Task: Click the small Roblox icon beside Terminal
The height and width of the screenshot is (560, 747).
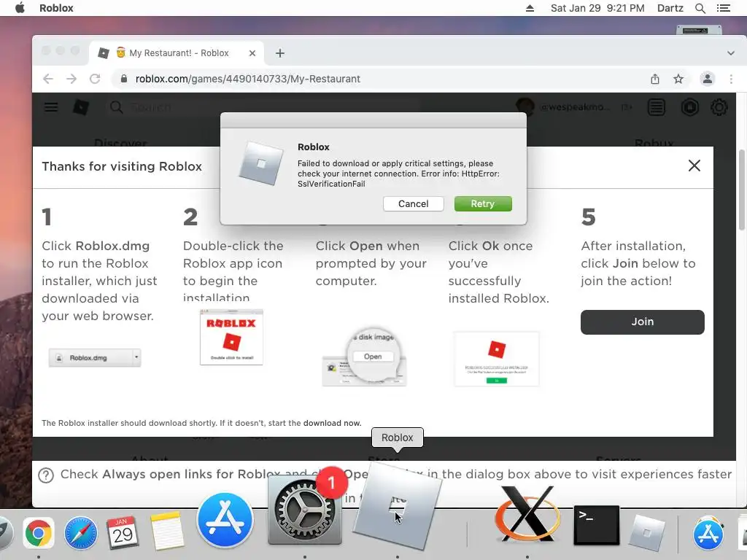Action: coord(647,532)
